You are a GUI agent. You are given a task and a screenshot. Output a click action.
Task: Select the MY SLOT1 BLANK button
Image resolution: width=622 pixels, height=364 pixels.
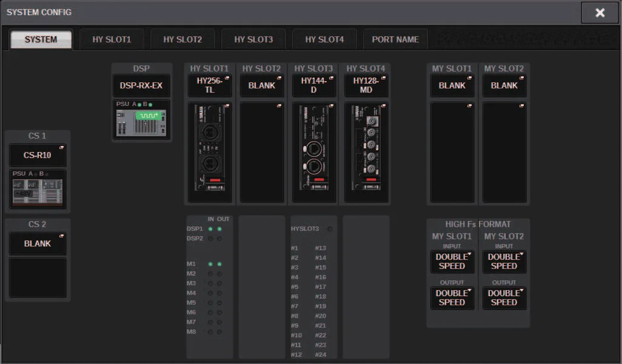click(452, 85)
